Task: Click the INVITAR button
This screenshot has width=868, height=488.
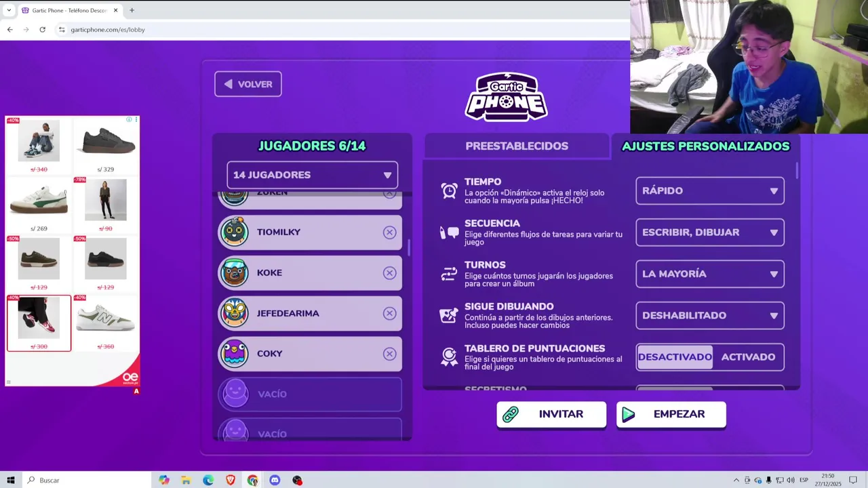Action: click(x=551, y=414)
